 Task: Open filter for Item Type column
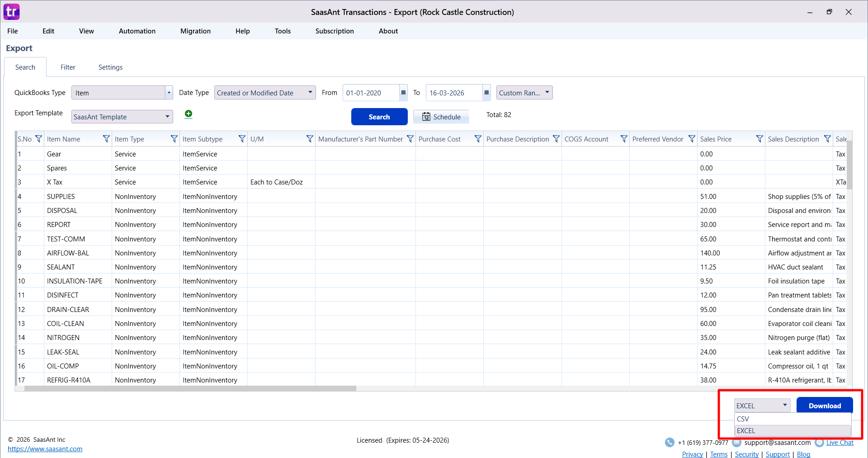tap(174, 139)
